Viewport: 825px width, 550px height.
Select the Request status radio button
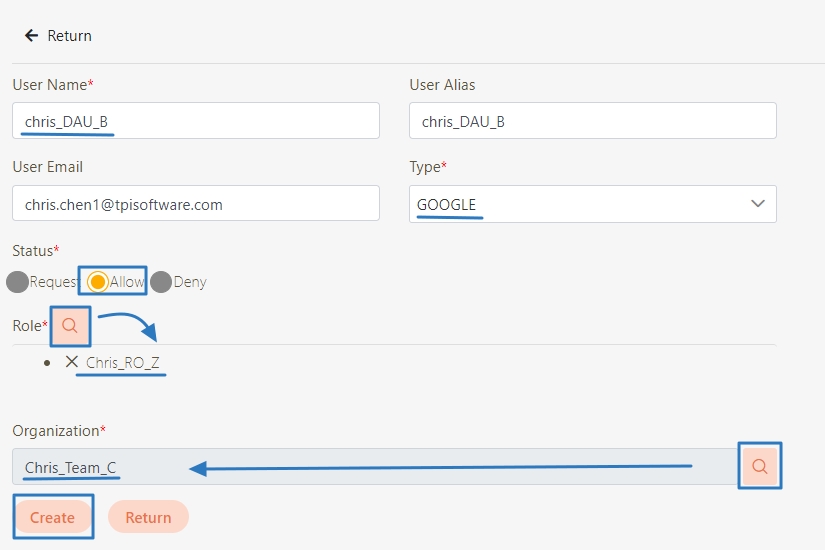(17, 282)
